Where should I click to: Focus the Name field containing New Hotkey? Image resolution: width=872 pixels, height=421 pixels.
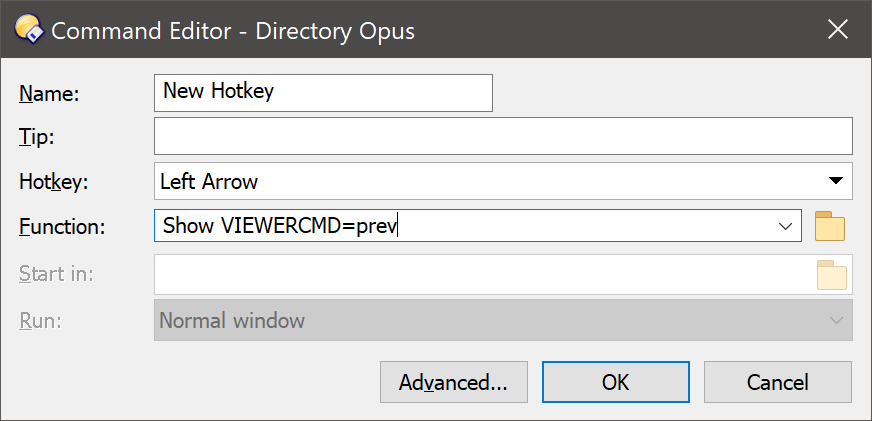click(323, 93)
